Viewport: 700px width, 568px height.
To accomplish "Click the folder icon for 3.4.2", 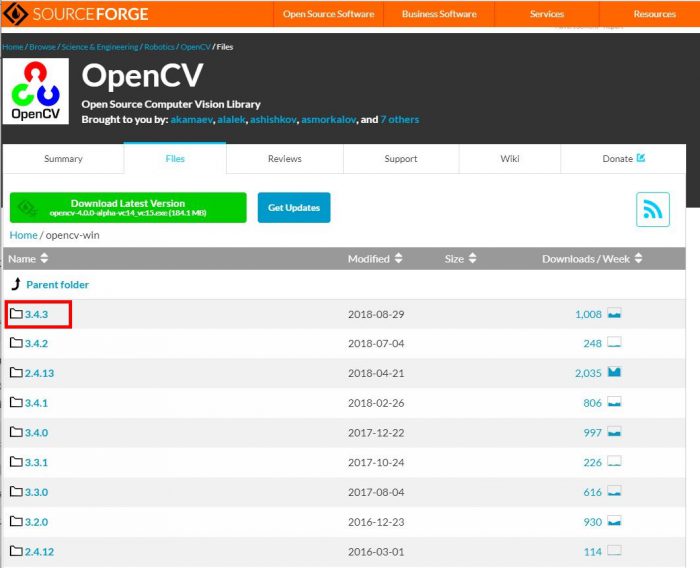I will [16, 343].
